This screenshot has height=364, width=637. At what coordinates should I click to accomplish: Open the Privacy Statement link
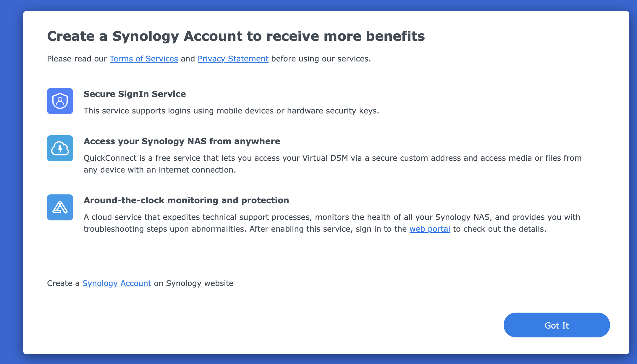[233, 58]
